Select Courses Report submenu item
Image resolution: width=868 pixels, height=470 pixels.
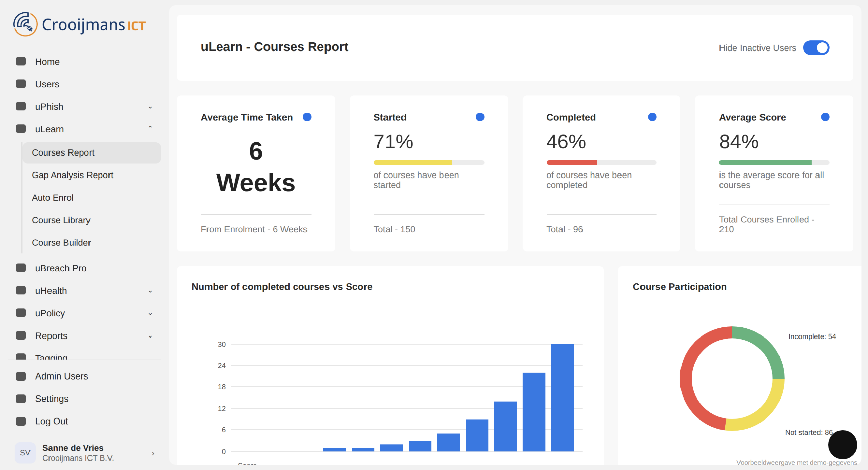(x=92, y=153)
